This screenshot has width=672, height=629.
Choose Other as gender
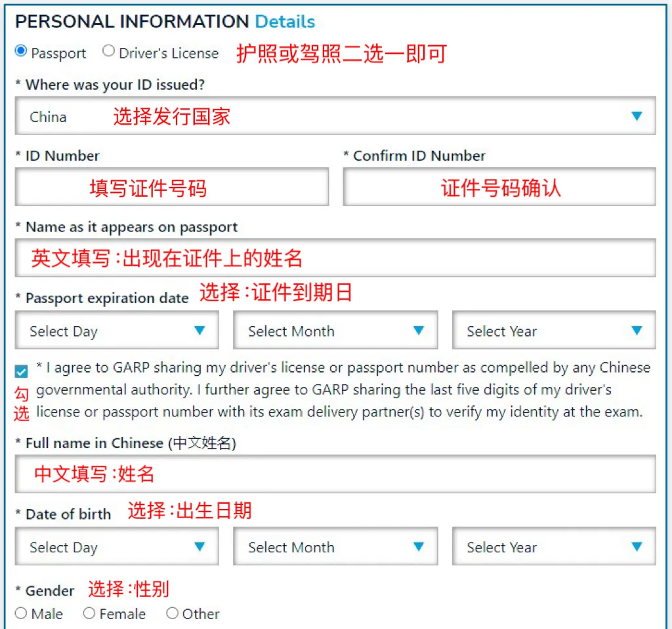(x=172, y=613)
